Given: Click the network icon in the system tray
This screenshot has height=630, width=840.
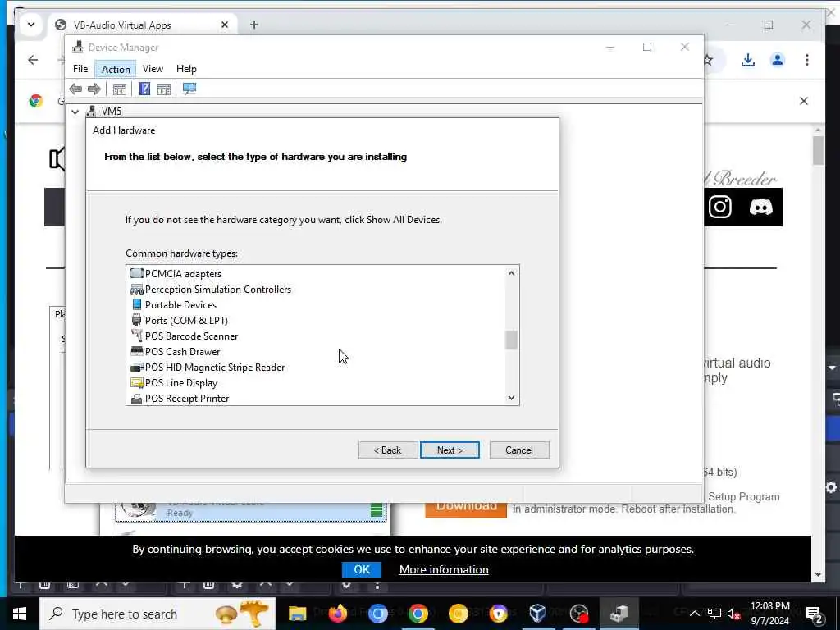Looking at the screenshot, I should (714, 614).
